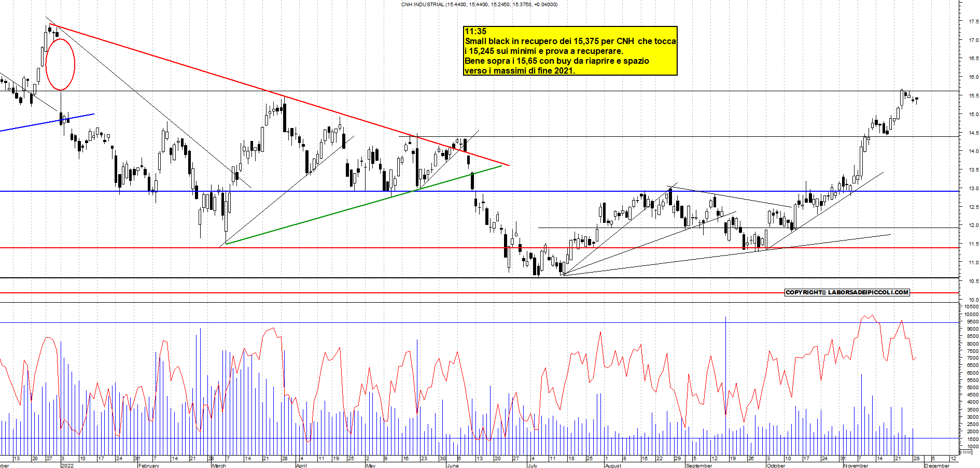Click the 9500 volume axis label
Image resolution: width=980 pixels, height=468 pixels.
973,321
